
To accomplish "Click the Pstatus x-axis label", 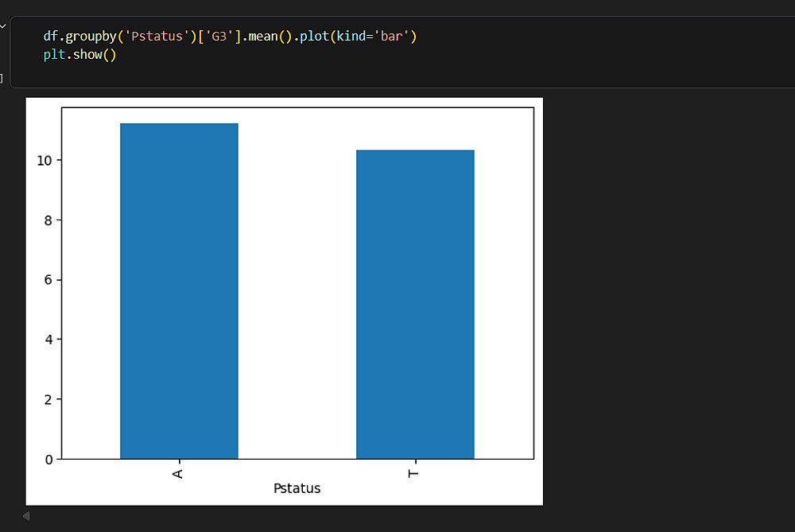I will [x=297, y=488].
